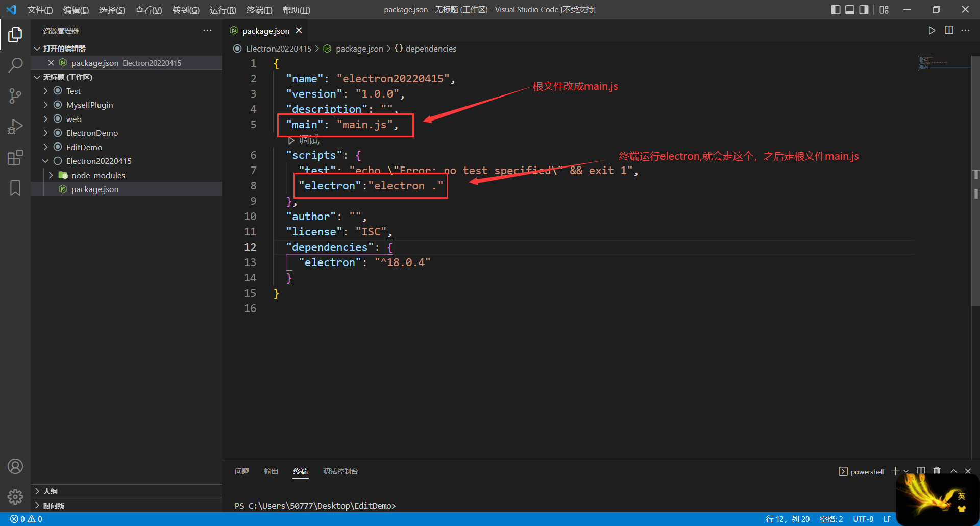The image size is (980, 526).
Task: Kill the terminal with trash icon
Action: 937,471
